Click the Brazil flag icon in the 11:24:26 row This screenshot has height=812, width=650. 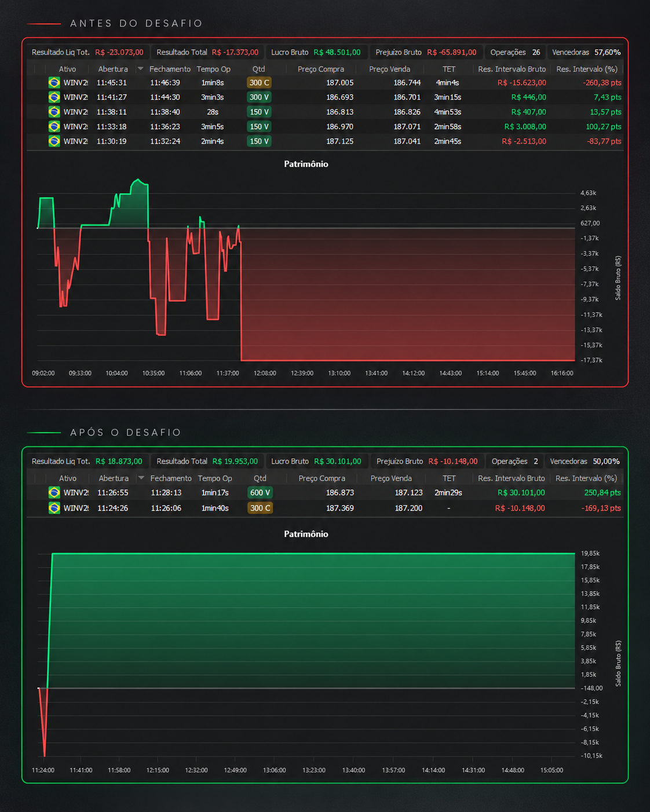[54, 508]
